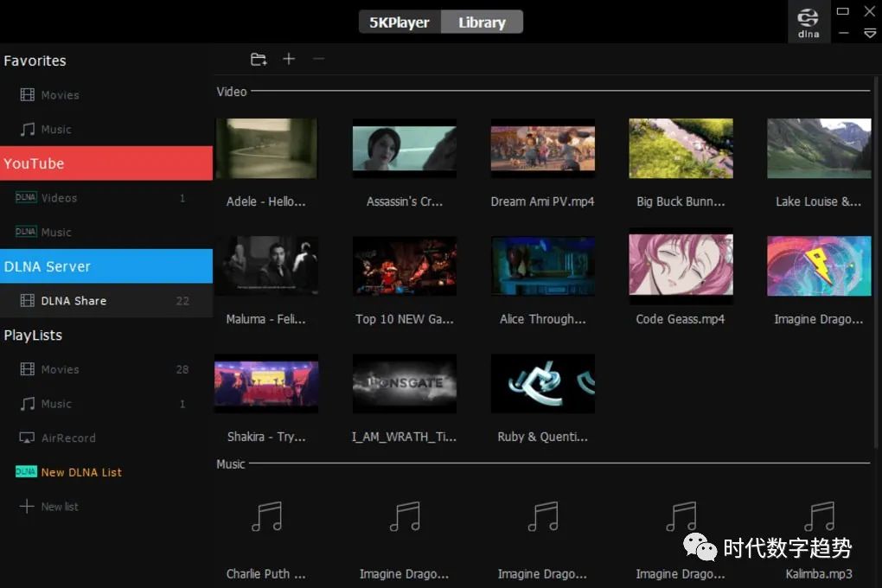The width and height of the screenshot is (882, 588).
Task: Click the plus icon beside New list
Action: pos(27,506)
